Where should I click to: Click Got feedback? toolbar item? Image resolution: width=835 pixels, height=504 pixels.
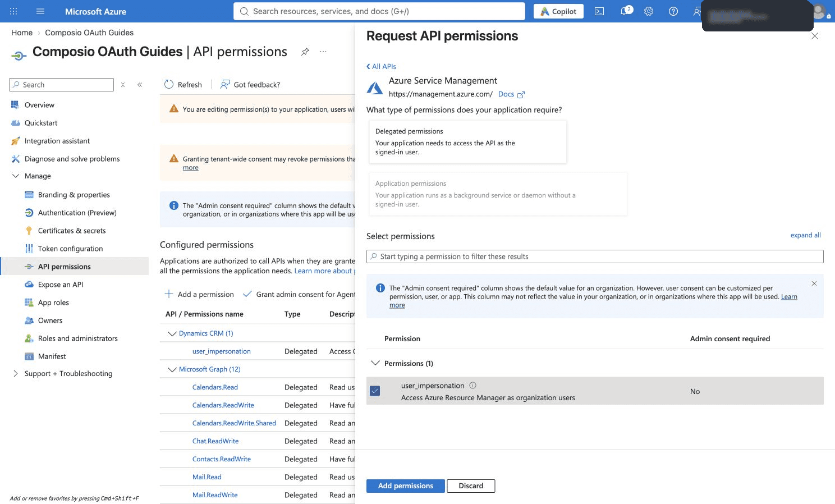pos(250,85)
